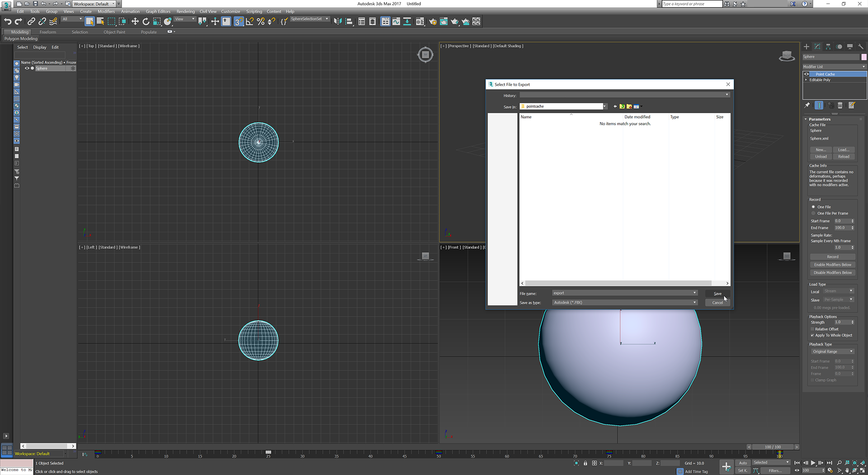Toggle Apply To Whole Object checkbox
Screen dimensions: 868x475
pos(812,335)
